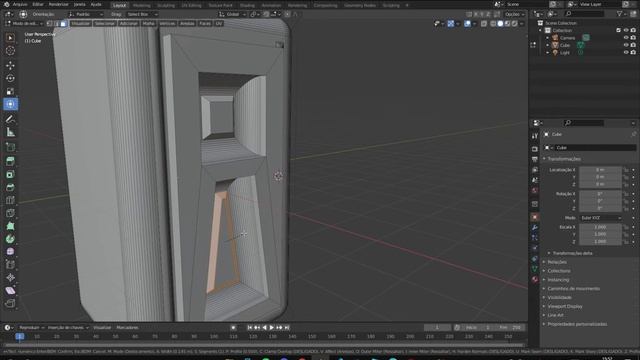Open the edit mode dropdown
640x360 pixels.
[x=24, y=24]
